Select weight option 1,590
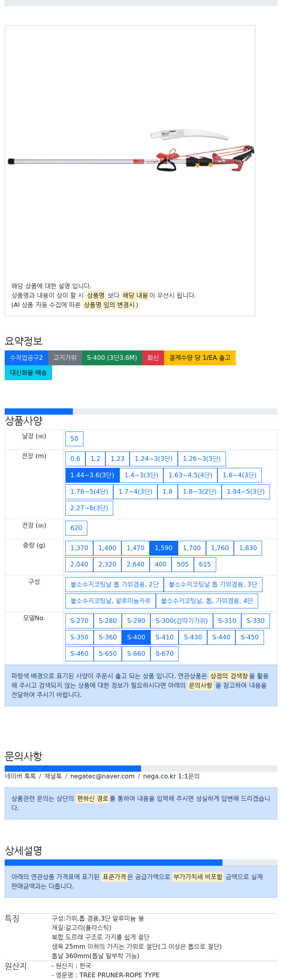Screen dimensions: 282x980 pyautogui.click(x=164, y=548)
